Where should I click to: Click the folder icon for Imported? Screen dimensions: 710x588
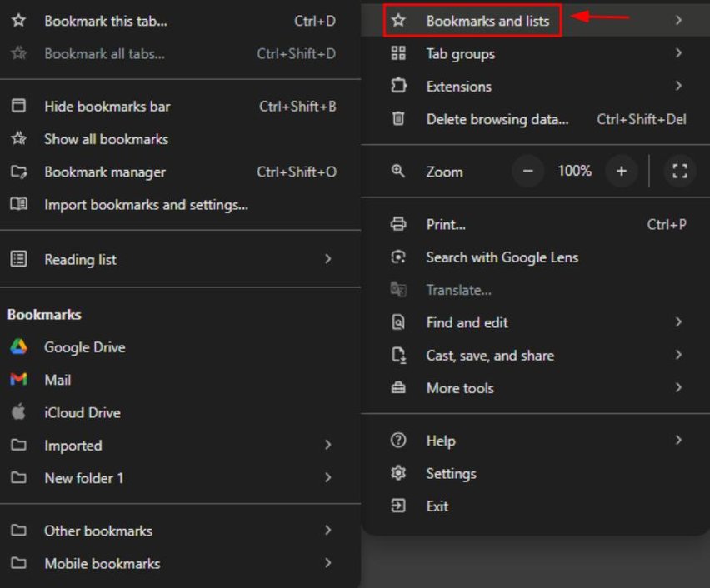pyautogui.click(x=18, y=445)
